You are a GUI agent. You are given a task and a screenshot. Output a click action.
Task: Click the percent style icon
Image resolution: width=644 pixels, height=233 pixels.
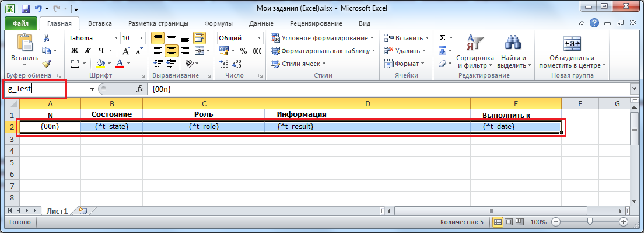(244, 51)
